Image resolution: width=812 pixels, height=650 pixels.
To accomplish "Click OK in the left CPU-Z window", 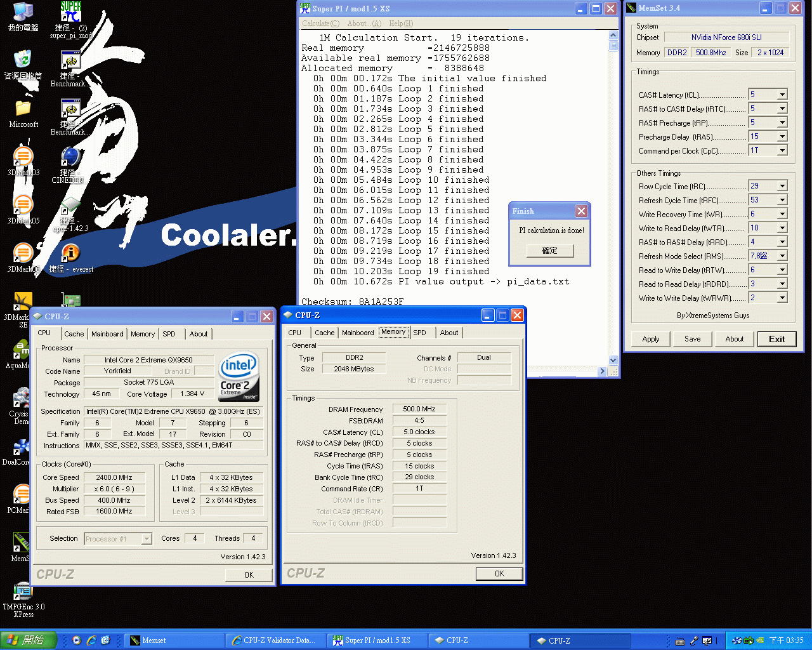I will pyautogui.click(x=249, y=575).
